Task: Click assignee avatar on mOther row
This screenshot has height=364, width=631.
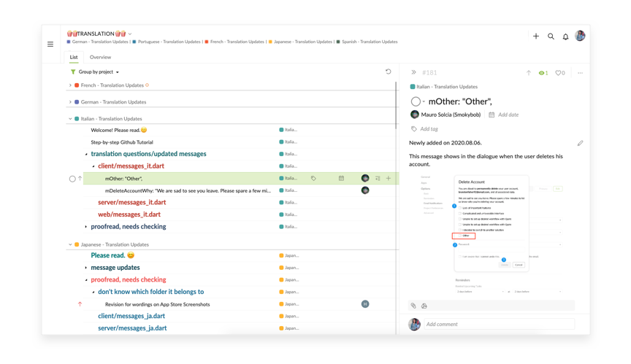Action: [x=365, y=178]
